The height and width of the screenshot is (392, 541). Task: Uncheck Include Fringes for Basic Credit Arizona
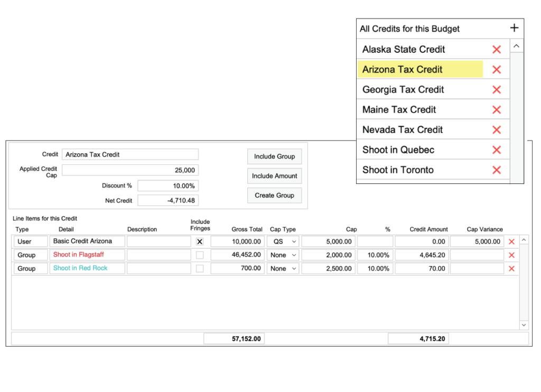tap(200, 241)
